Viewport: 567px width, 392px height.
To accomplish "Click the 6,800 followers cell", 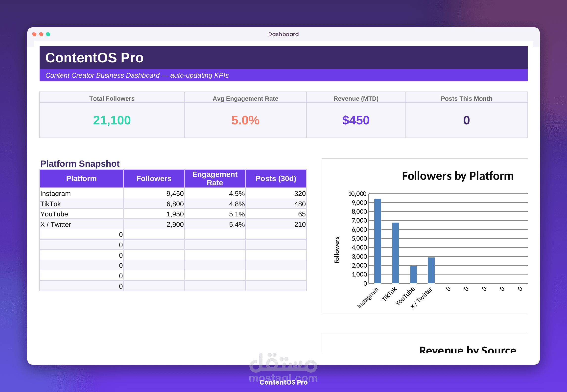I will [154, 204].
